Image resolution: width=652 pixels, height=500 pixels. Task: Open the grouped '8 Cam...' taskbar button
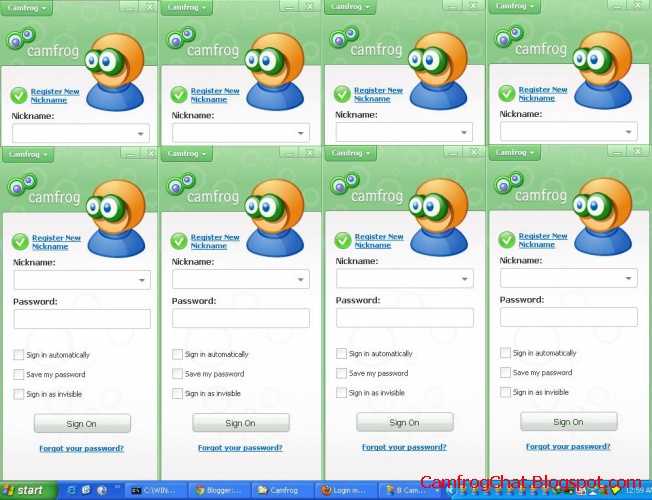[x=410, y=490]
